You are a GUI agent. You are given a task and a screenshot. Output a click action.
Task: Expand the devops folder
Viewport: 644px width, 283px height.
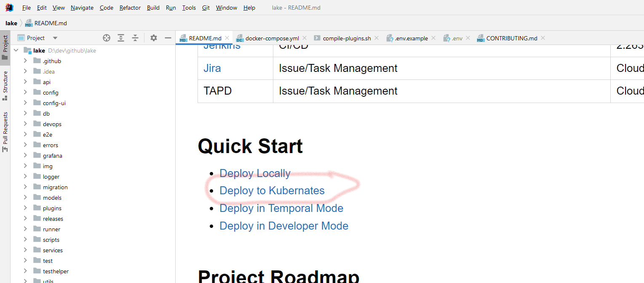[25, 124]
